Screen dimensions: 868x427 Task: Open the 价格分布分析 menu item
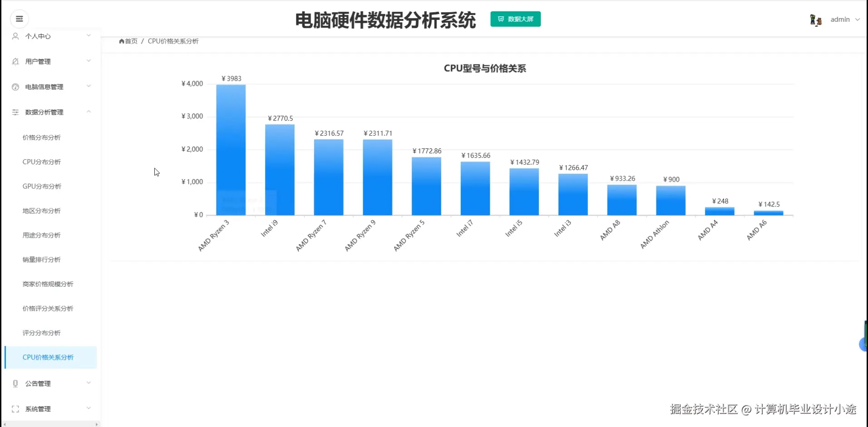[x=42, y=137]
